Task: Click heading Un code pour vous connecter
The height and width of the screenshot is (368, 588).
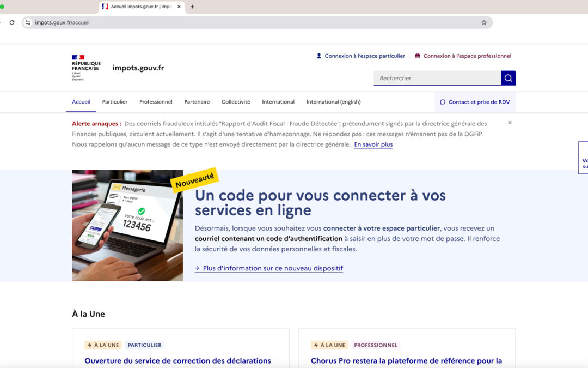Action: pos(320,203)
